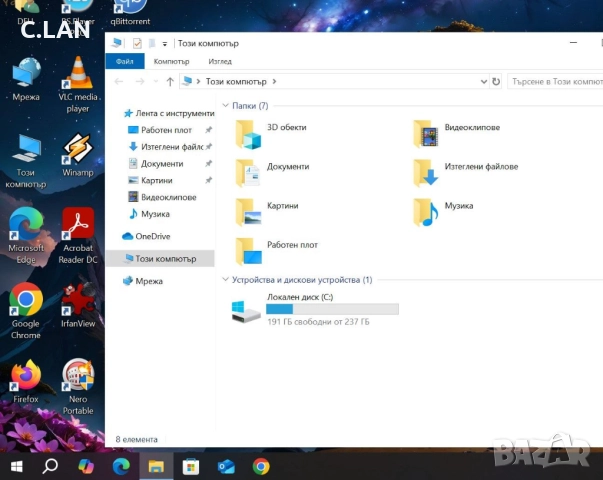Select Google Chrome desktop shortcut
This screenshot has width=603, height=480.
[x=26, y=311]
